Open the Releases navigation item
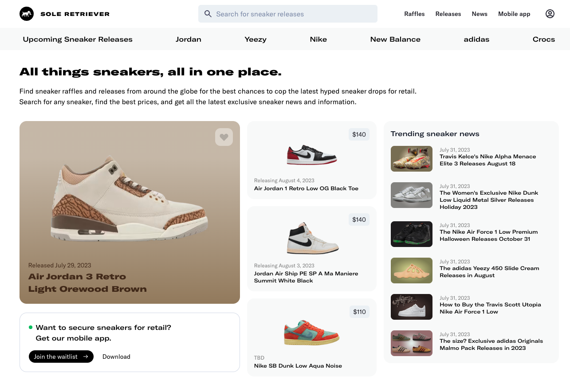The width and height of the screenshot is (570, 392). click(448, 14)
